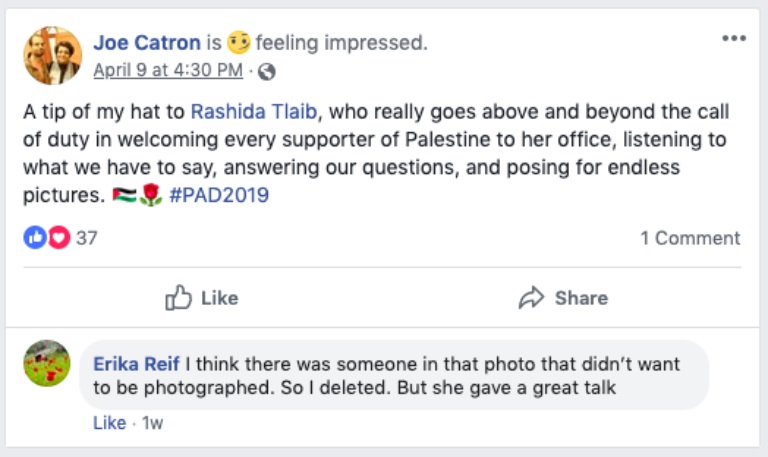Screen dimensions: 768x457
Task: Click the red heart reaction icon
Action: pyautogui.click(x=58, y=238)
